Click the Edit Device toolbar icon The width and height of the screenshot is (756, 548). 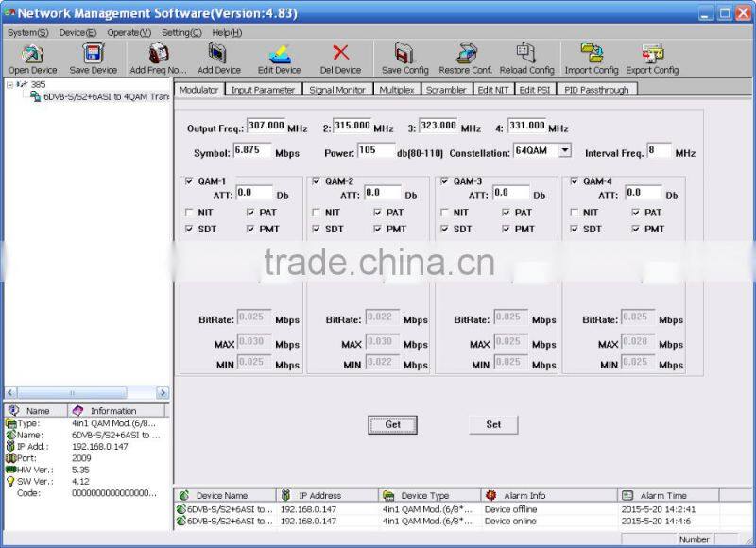(280, 54)
